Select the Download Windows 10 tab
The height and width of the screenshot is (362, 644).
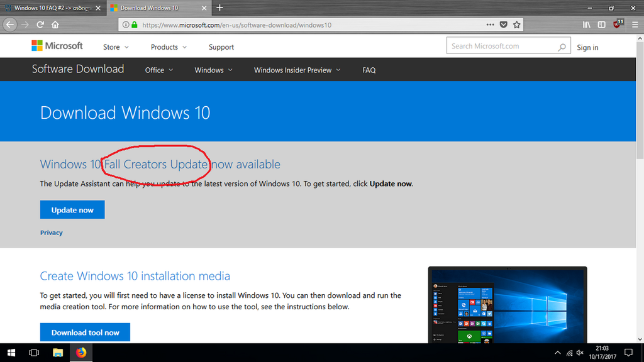(159, 8)
